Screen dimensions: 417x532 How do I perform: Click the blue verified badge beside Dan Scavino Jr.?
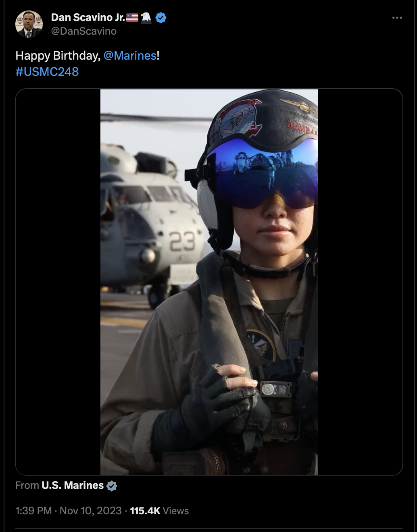pyautogui.click(x=161, y=18)
